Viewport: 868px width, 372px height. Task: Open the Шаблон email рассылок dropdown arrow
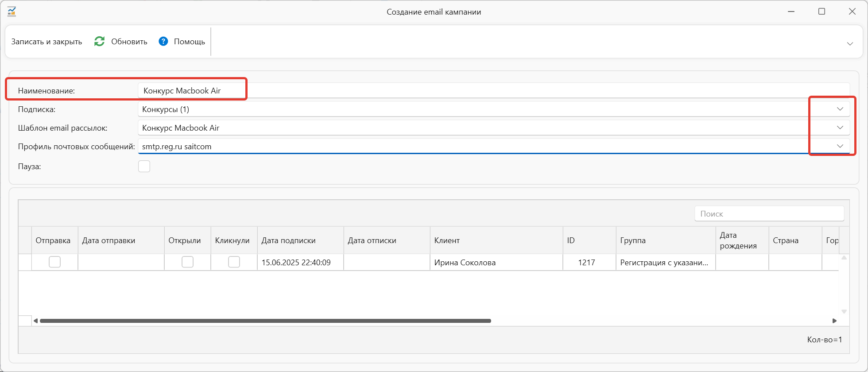(840, 128)
